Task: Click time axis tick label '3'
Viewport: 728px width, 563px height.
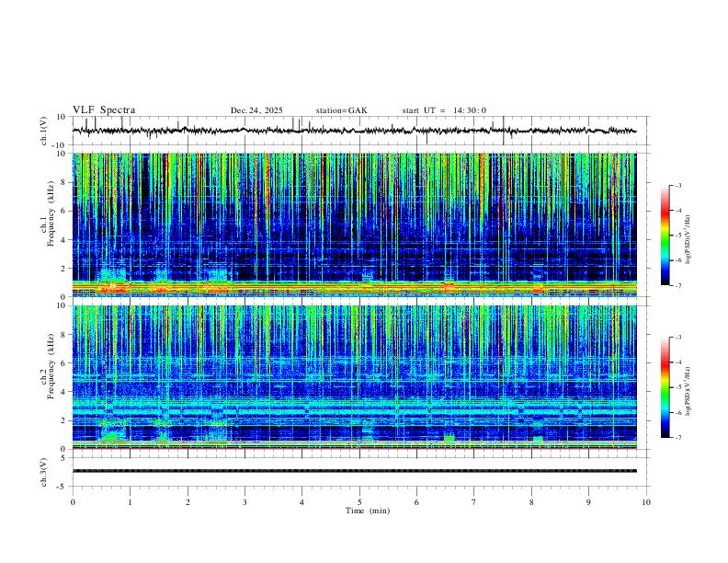Action: click(245, 502)
